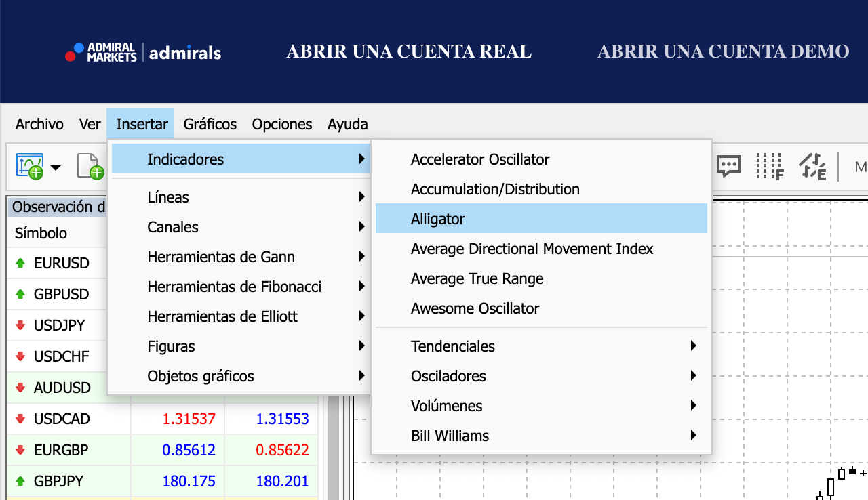Click the new document plus icon
The height and width of the screenshot is (500, 868).
pyautogui.click(x=91, y=166)
